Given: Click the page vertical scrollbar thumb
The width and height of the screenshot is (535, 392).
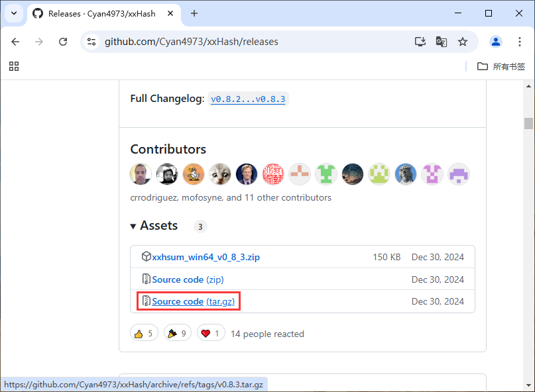Looking at the screenshot, I should [528, 123].
